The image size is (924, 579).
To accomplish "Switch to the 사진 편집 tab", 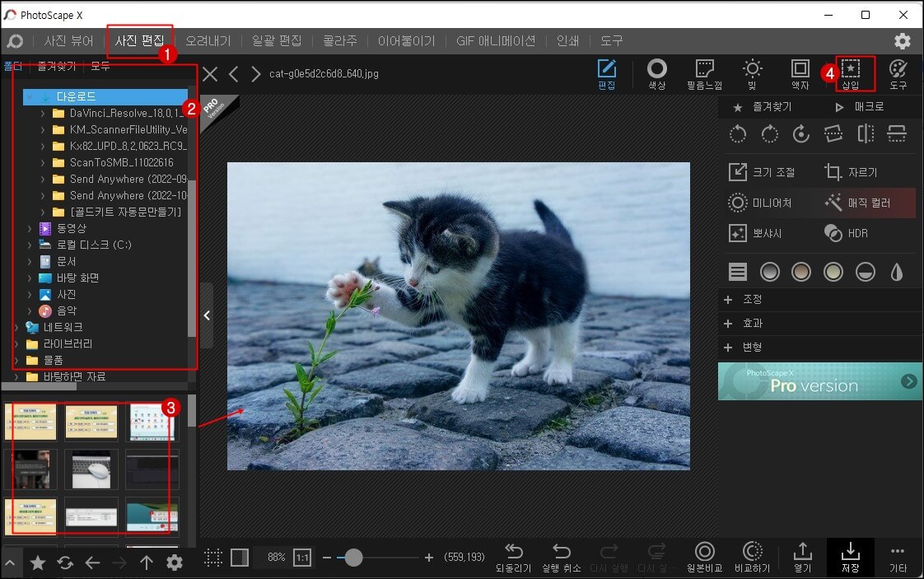I will pos(140,40).
